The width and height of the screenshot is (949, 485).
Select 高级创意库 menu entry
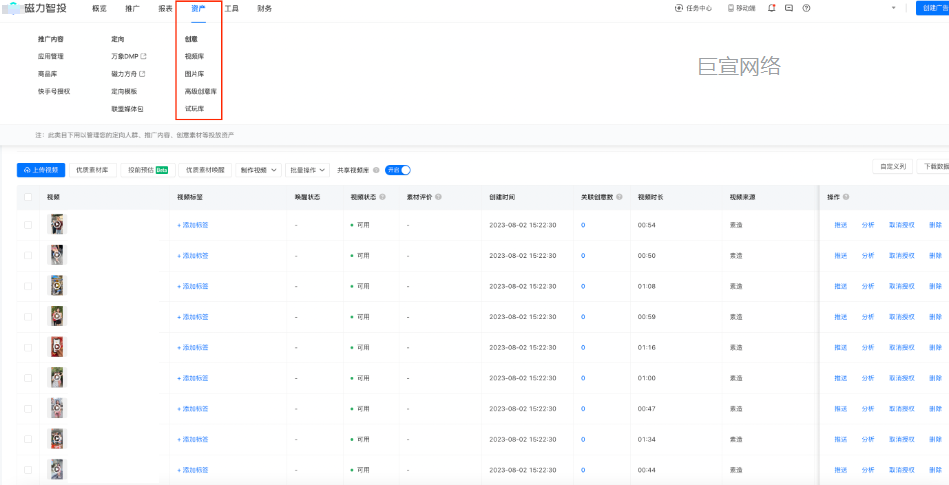201,91
